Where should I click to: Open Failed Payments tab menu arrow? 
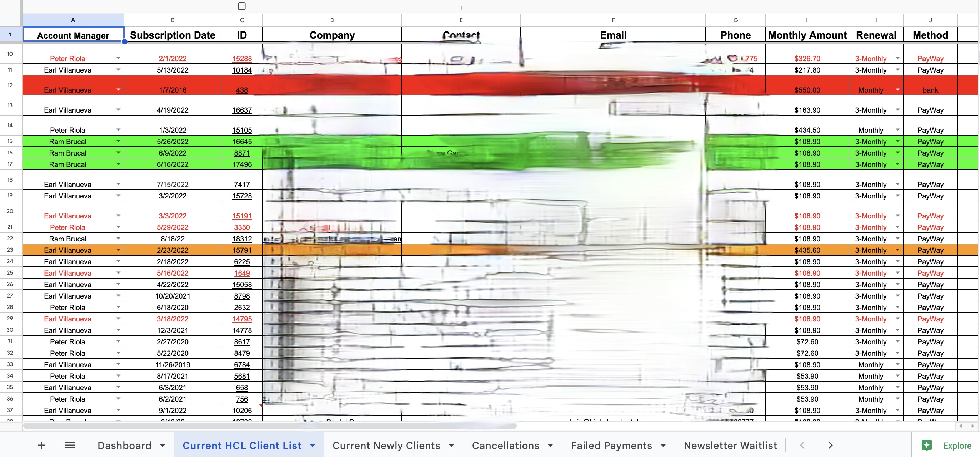tap(663, 446)
